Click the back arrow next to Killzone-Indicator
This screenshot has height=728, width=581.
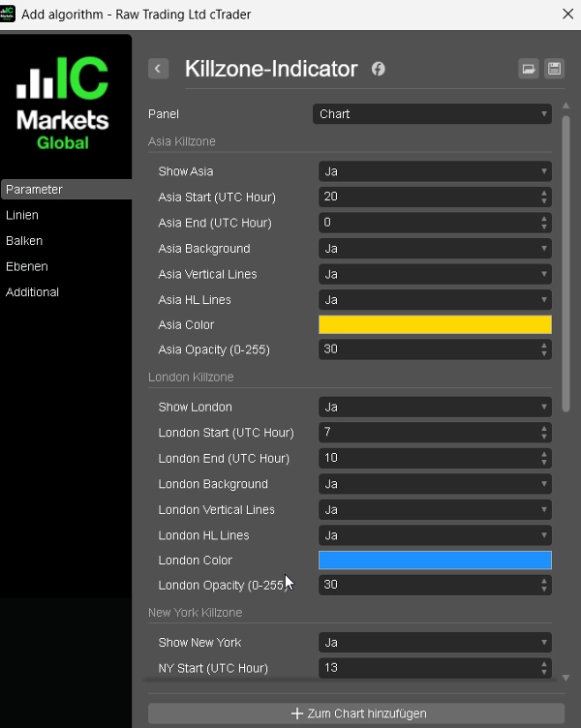(159, 69)
